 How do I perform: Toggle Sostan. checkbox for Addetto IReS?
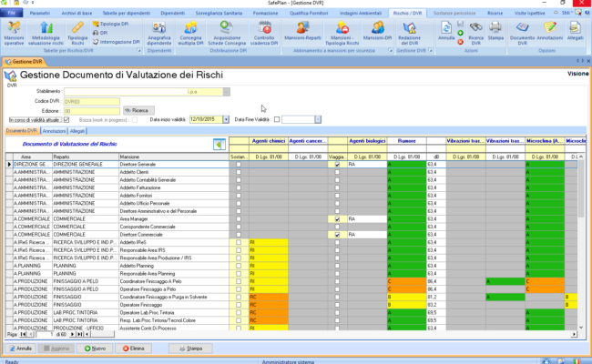[x=239, y=243]
